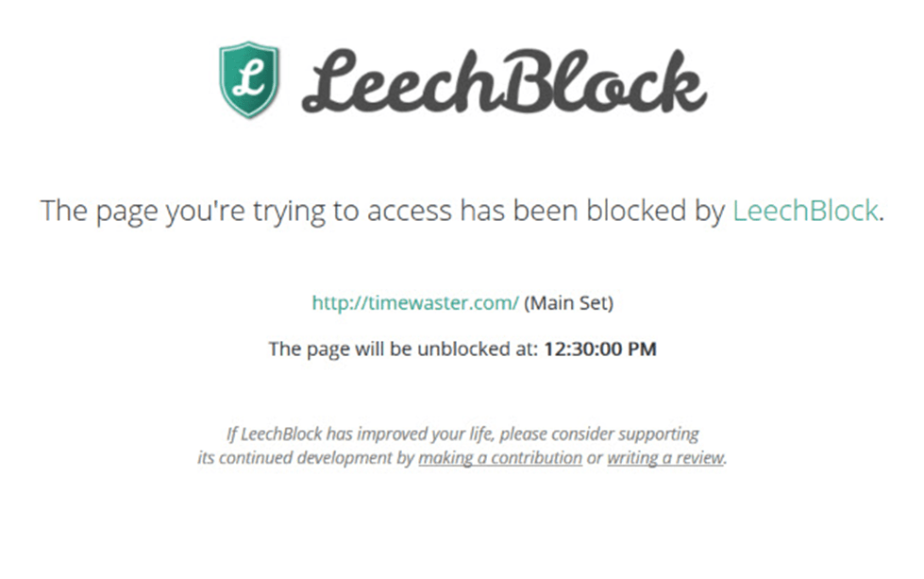Click the word "unblocked" in the status line
Image resolution: width=924 pixels, height=579 pixels.
click(x=452, y=349)
